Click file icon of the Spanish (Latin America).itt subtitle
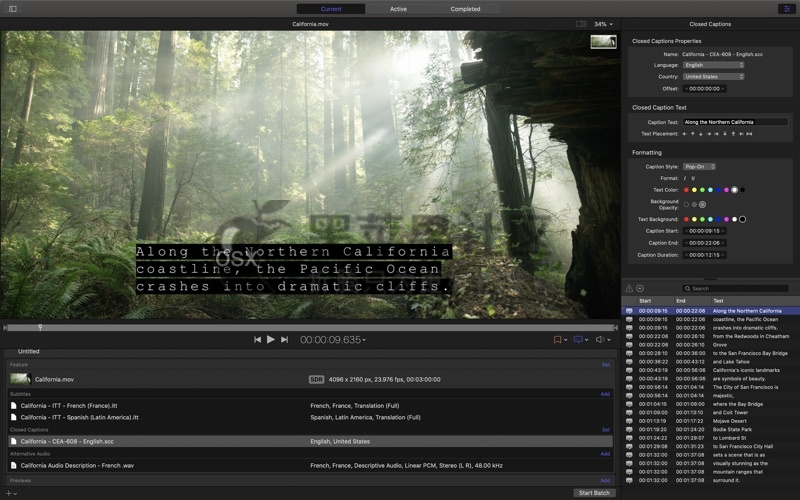 [x=14, y=417]
